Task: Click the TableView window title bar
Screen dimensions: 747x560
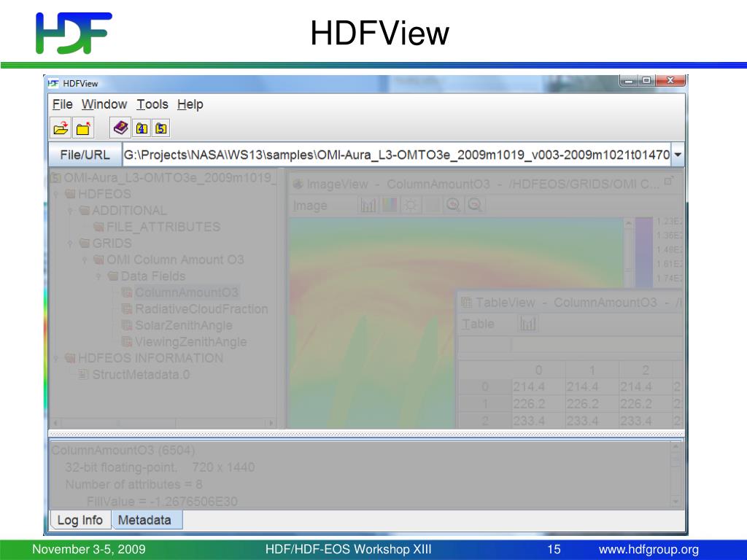Action: (570, 303)
